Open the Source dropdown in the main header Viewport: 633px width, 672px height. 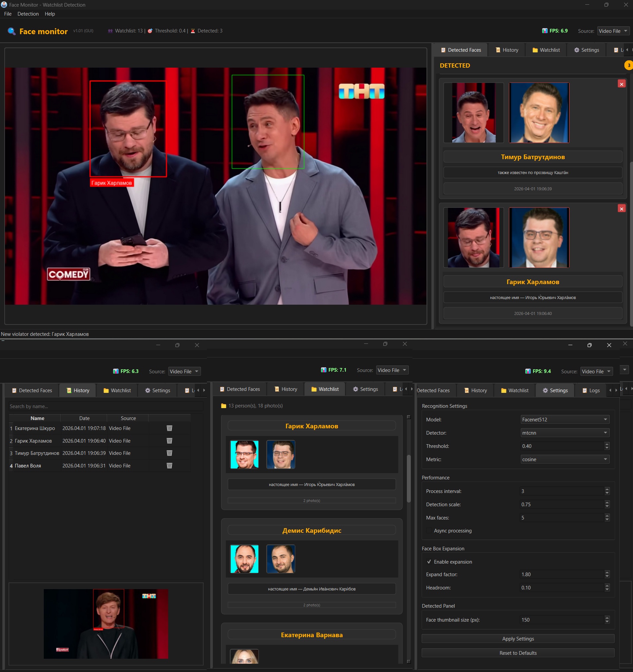pyautogui.click(x=613, y=31)
